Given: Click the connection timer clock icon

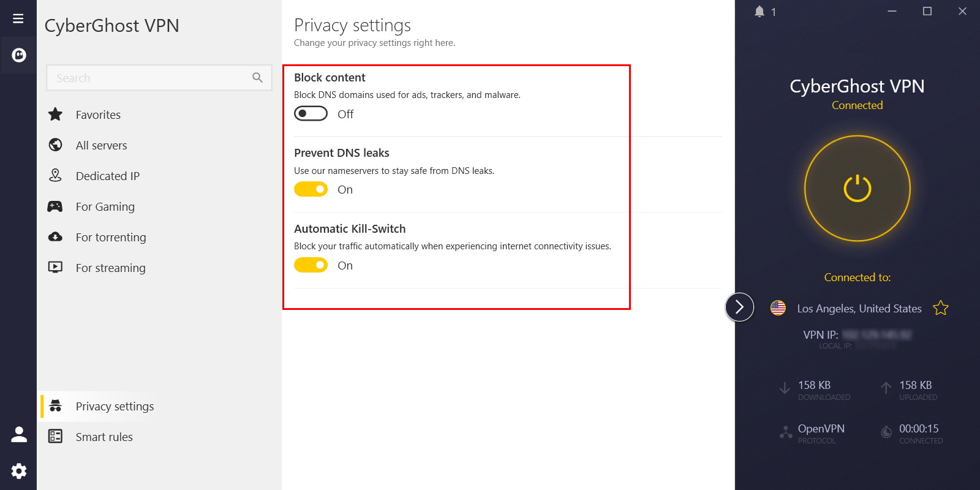Looking at the screenshot, I should click(x=886, y=432).
